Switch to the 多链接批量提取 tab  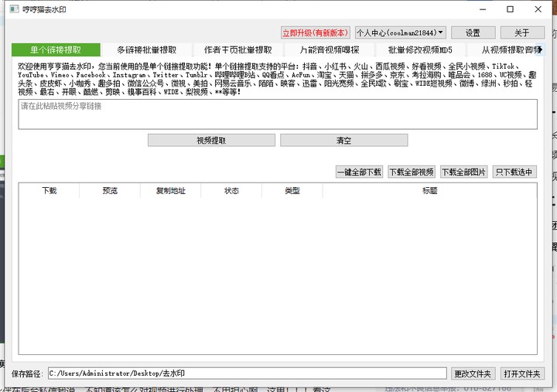click(147, 49)
